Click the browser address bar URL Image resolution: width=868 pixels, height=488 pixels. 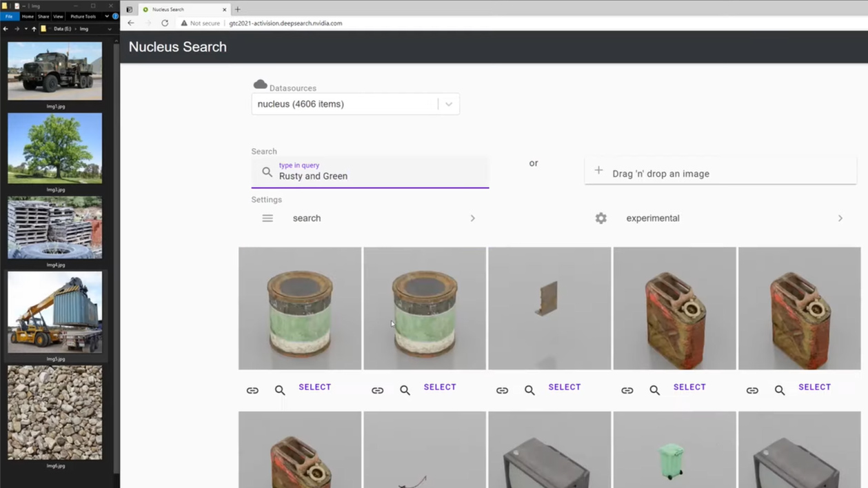pos(285,23)
